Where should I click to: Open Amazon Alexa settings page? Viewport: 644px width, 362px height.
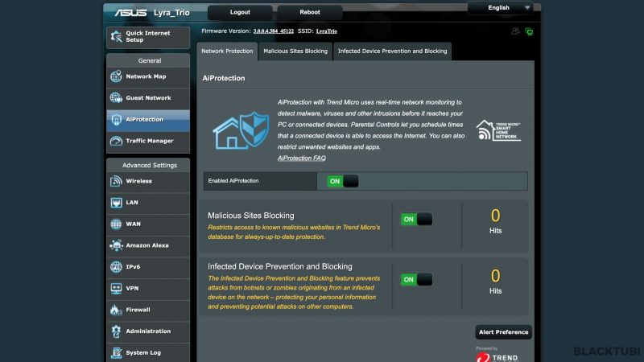pyautogui.click(x=148, y=245)
